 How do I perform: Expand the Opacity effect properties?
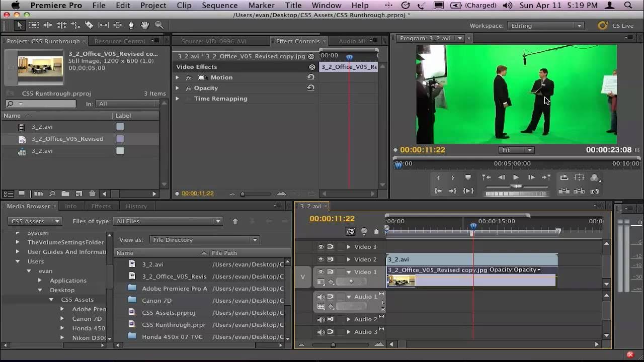tap(177, 88)
